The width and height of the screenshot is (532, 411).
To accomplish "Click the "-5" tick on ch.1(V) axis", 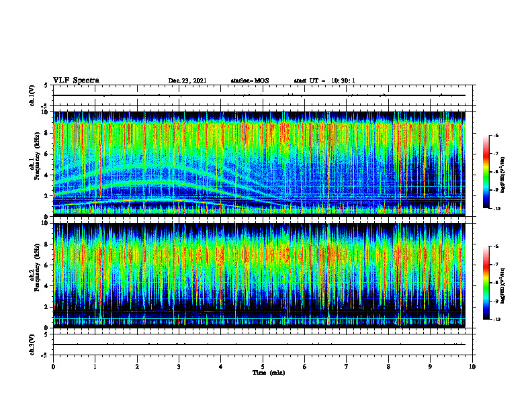I will click(44, 106).
